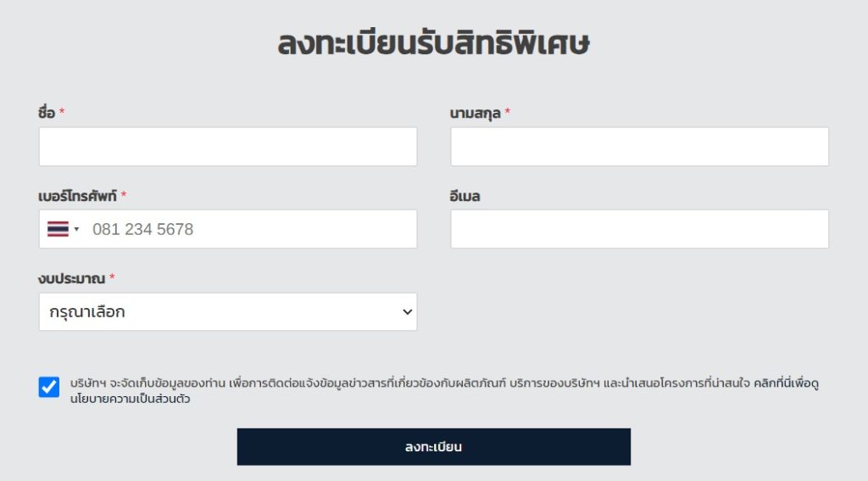This screenshot has width=868, height=481.
Task: Select the กรุณาเลือก budget combo box
Action: click(x=227, y=312)
